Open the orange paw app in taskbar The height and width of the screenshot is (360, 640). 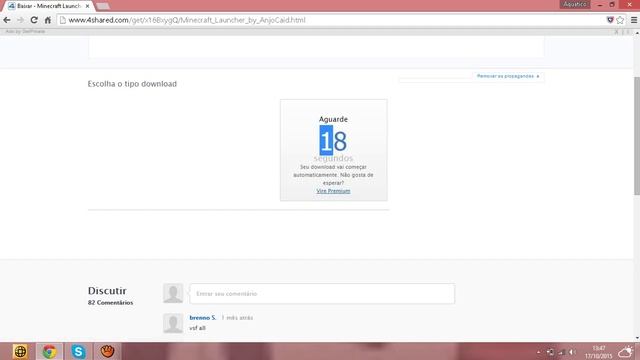click(x=107, y=351)
